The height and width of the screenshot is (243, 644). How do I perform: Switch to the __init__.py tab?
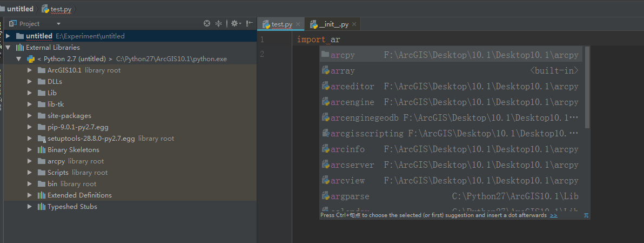point(333,24)
